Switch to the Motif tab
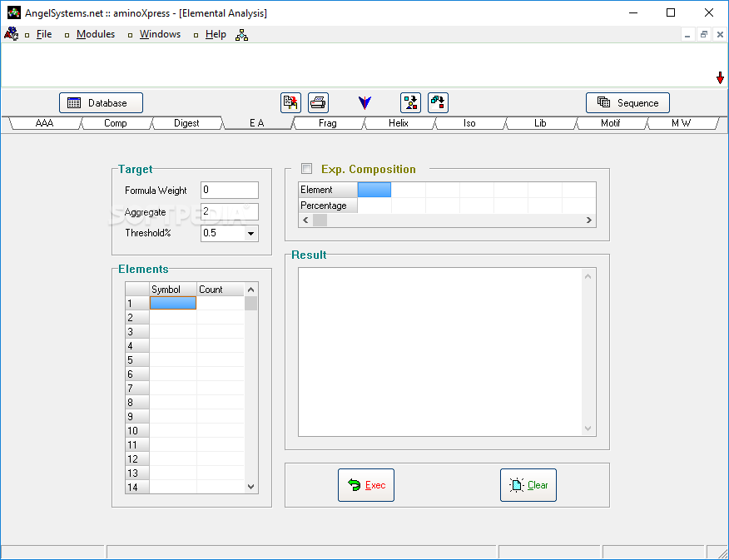 coord(611,123)
